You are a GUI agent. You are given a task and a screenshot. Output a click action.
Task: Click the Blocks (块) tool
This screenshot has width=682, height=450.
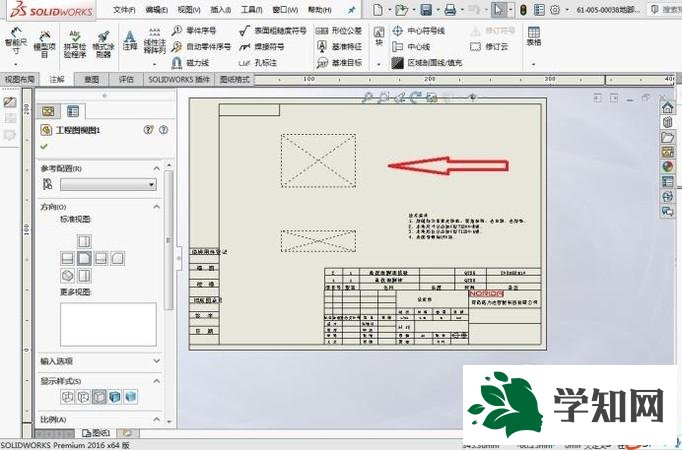(379, 36)
